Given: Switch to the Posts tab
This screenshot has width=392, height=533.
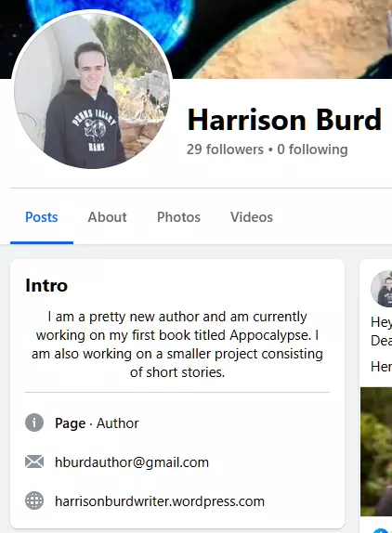Looking at the screenshot, I should (x=42, y=217).
